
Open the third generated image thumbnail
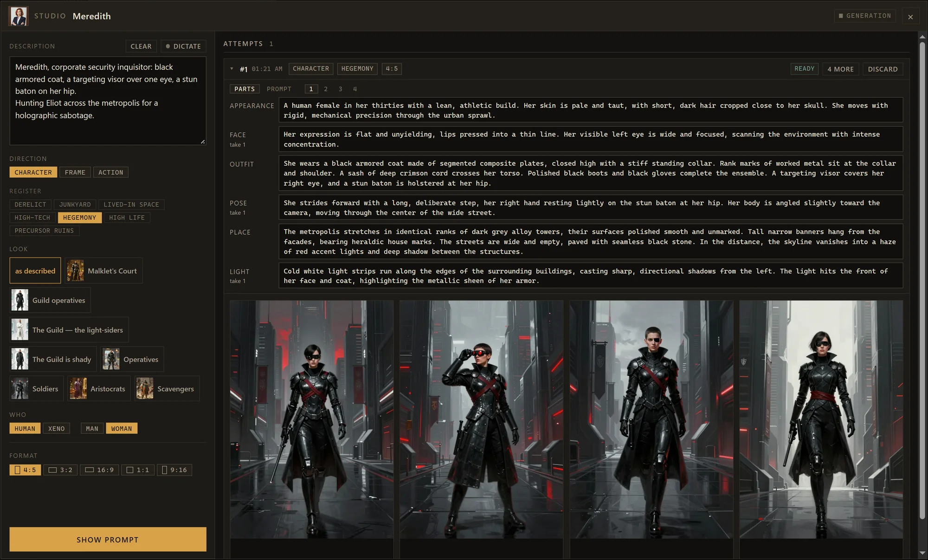tap(651, 419)
